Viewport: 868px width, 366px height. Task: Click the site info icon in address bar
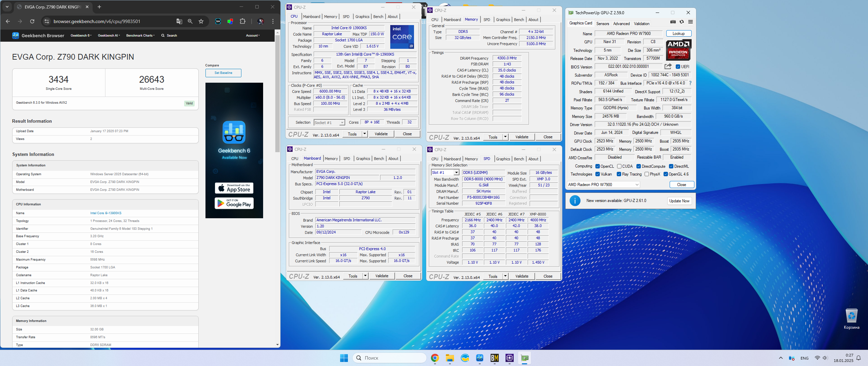tap(46, 21)
